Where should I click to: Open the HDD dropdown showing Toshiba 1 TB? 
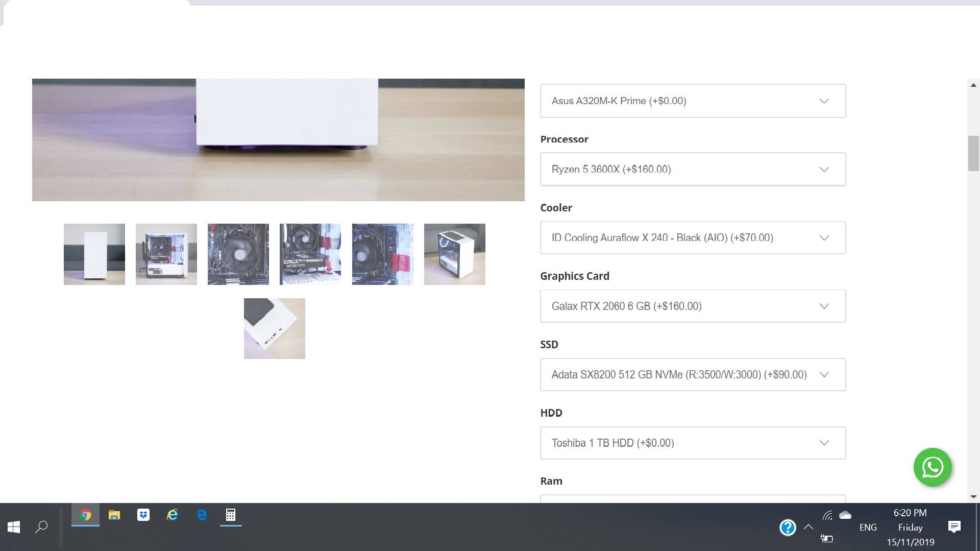pyautogui.click(x=693, y=443)
